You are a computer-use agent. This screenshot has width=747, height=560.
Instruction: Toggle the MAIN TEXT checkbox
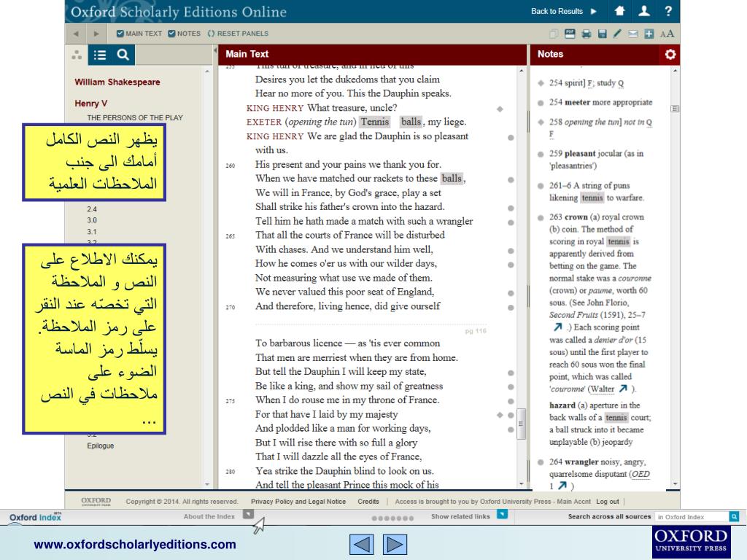[x=120, y=34]
